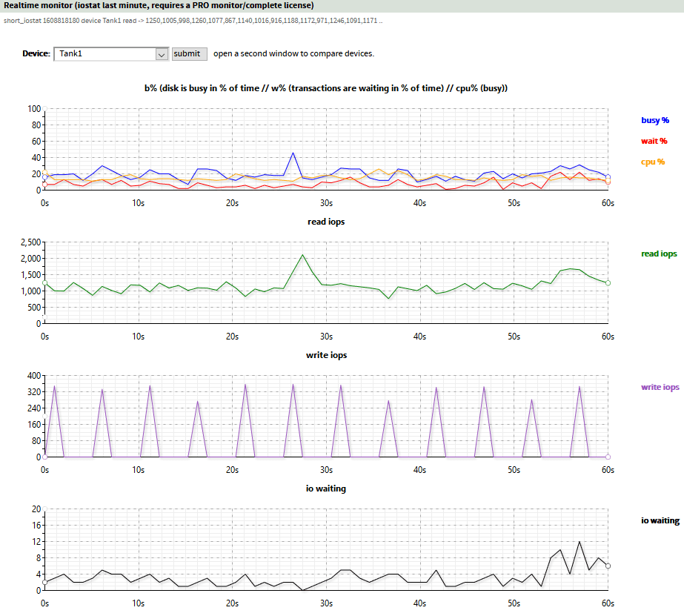Click the 60s end marker on the io waiting line
The height and width of the screenshot is (616, 684).
(608, 566)
